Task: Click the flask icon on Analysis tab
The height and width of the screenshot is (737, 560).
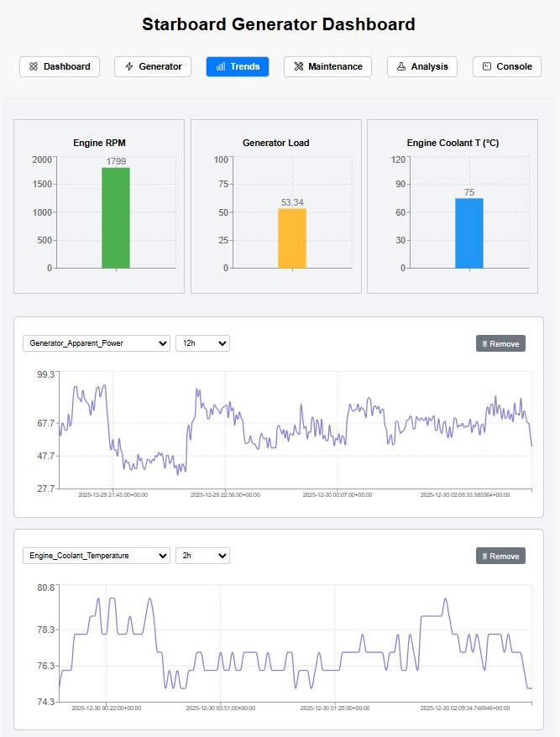Action: point(400,66)
